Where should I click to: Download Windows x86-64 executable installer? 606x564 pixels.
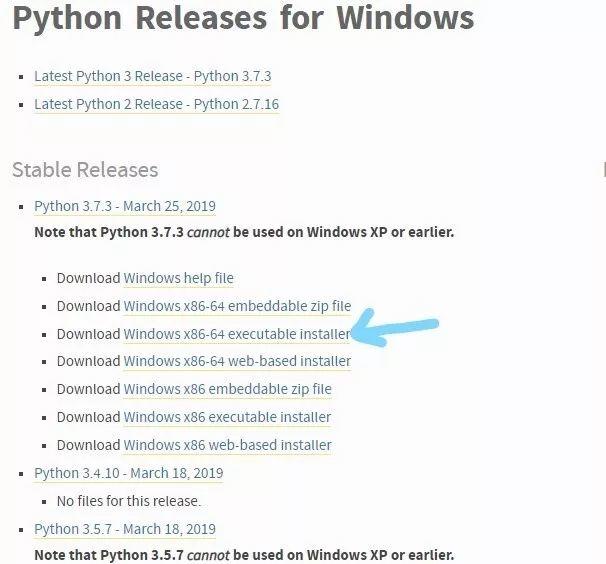[x=237, y=334]
